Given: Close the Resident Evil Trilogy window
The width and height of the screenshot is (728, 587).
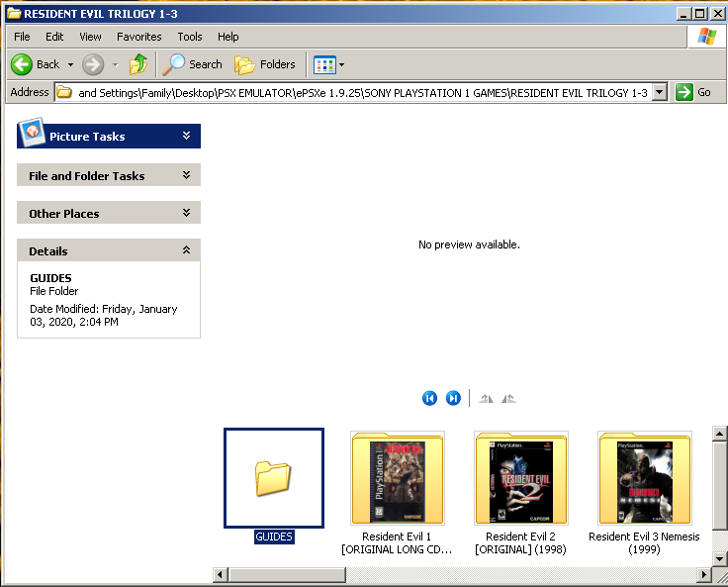Looking at the screenshot, I should point(718,14).
